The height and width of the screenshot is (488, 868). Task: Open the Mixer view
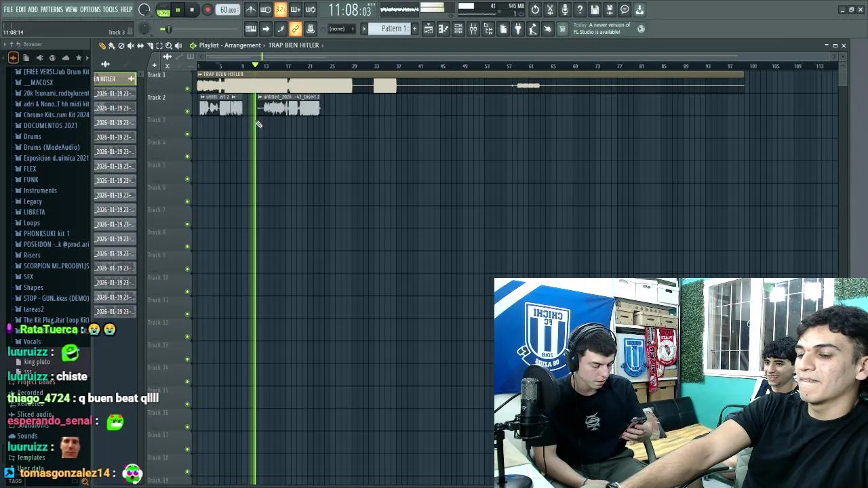(473, 29)
